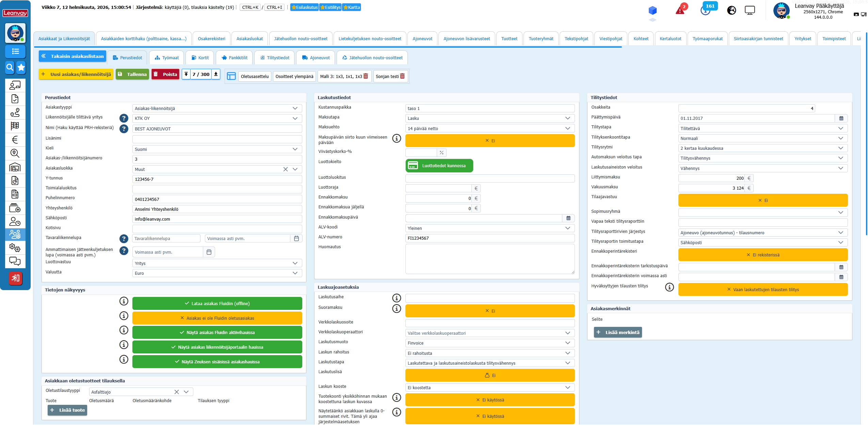
Task: Toggle Lataa asiakas Fluidiin (offline)
Action: 217,303
